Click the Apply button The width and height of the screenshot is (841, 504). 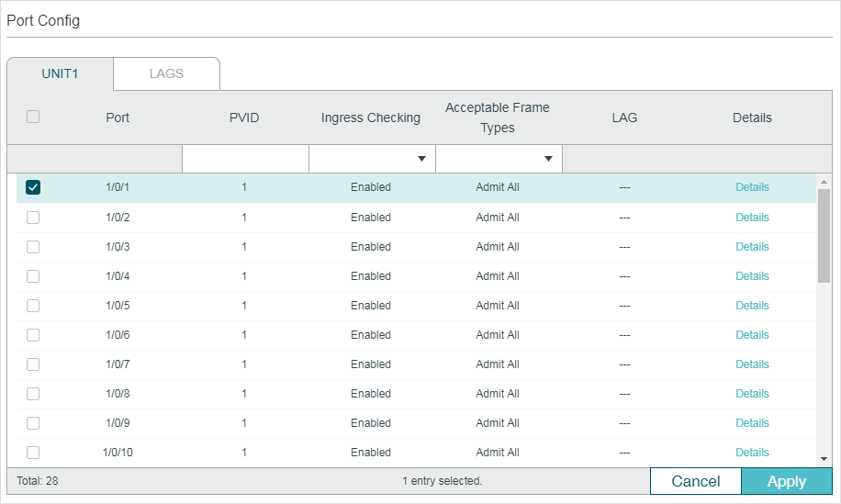click(x=787, y=481)
